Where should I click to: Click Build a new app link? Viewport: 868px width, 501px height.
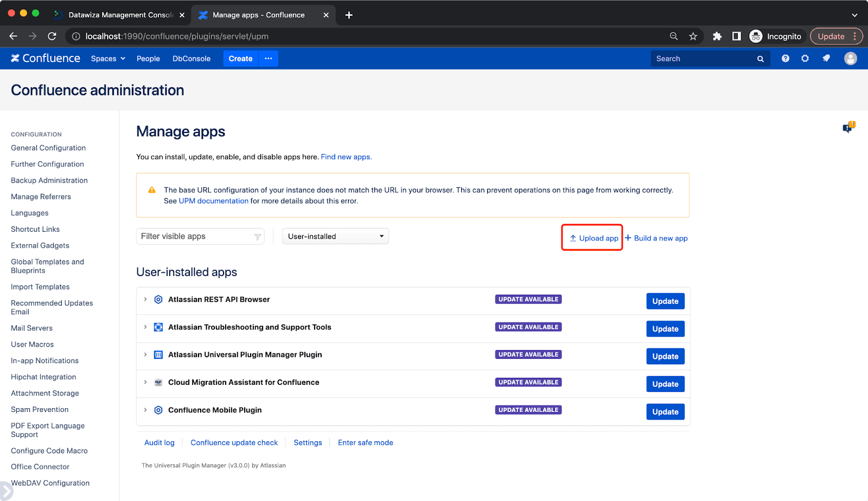coord(656,238)
